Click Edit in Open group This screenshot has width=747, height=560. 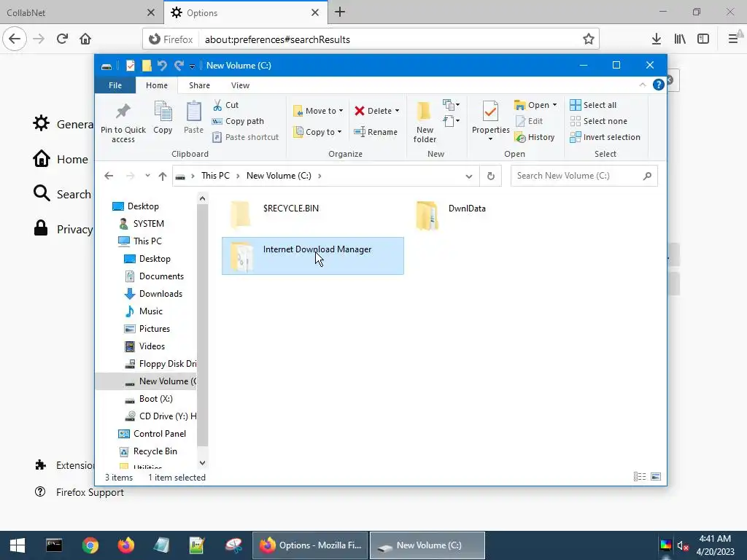(530, 121)
